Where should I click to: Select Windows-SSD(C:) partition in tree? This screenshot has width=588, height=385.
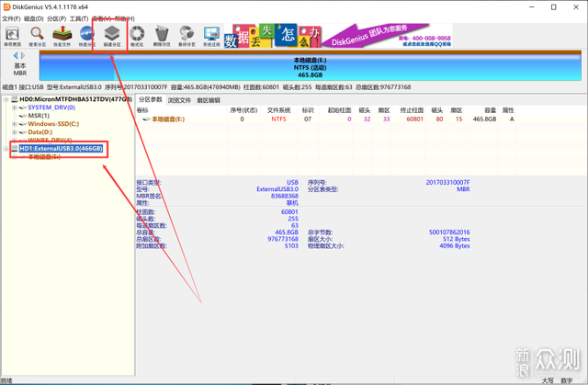tap(53, 124)
